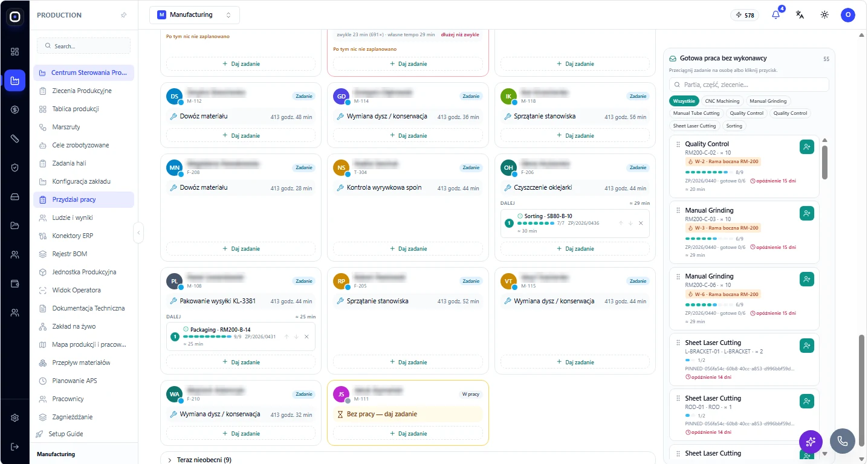Open the user avatar "O" menu
This screenshot has width=868, height=464.
(848, 15)
